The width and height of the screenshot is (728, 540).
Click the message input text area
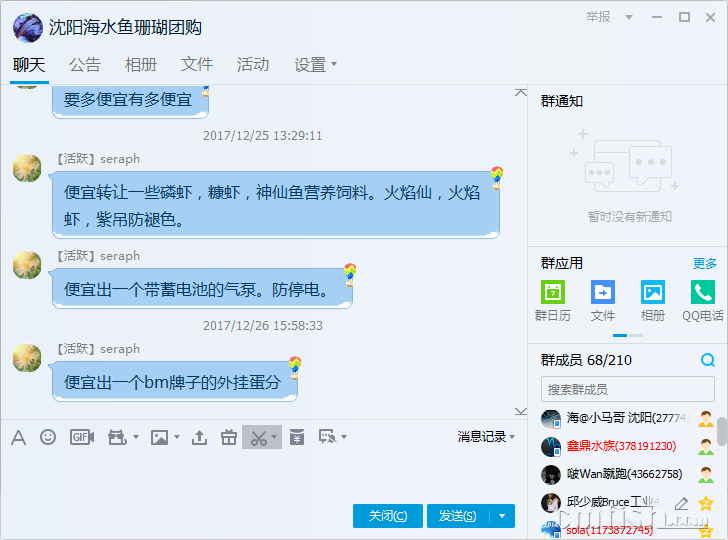point(264,475)
